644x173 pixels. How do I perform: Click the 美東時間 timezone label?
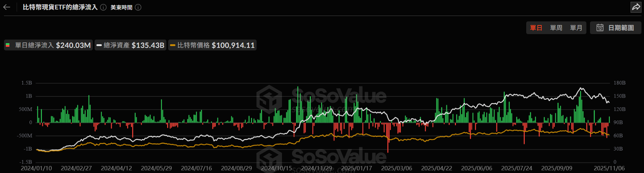click(x=121, y=7)
